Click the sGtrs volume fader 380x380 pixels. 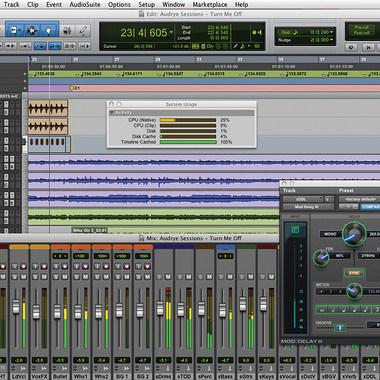[243, 304]
